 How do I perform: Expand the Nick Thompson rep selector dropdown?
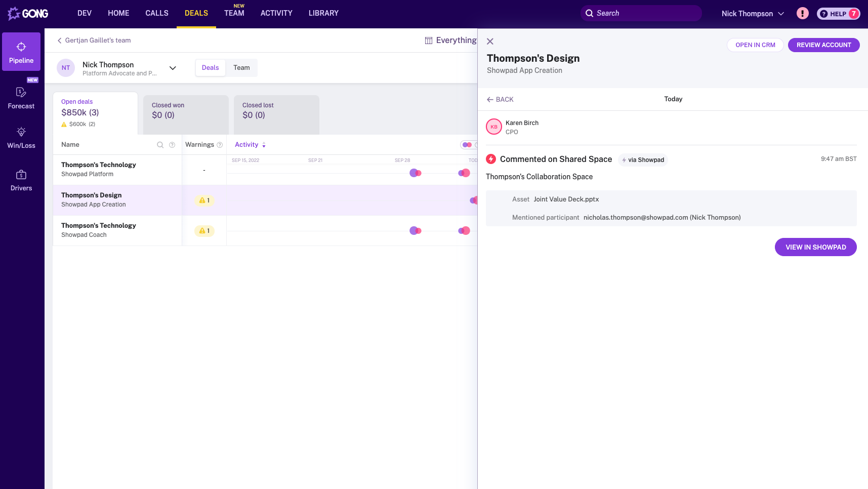(x=173, y=68)
